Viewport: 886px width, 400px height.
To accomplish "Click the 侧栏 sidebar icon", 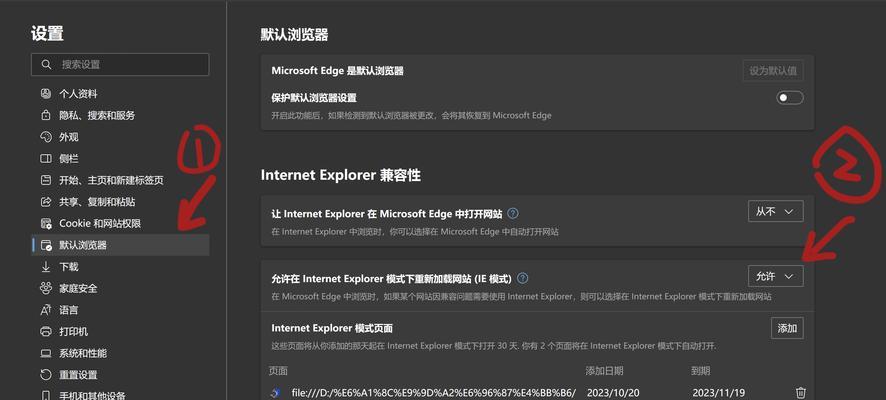I will (x=46, y=159).
